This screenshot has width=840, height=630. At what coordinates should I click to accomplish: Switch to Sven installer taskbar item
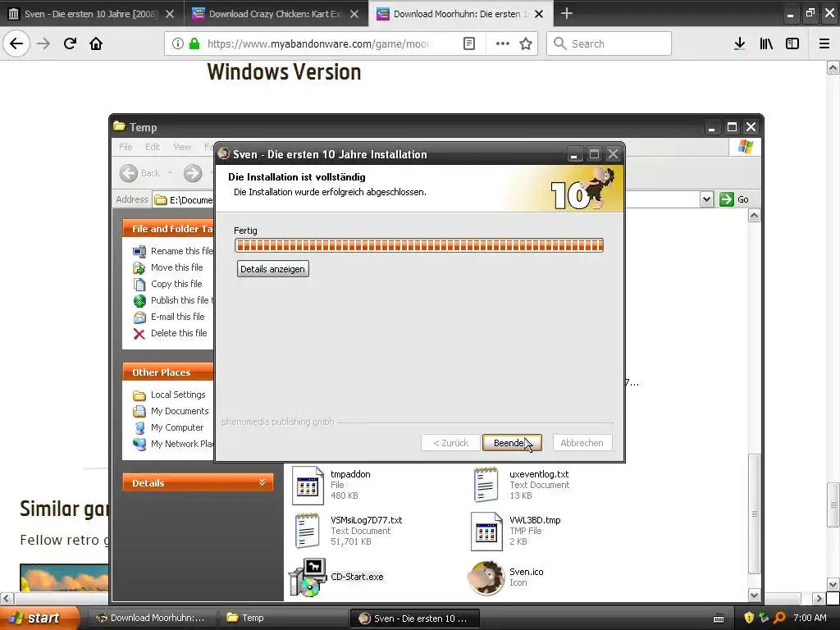click(414, 619)
